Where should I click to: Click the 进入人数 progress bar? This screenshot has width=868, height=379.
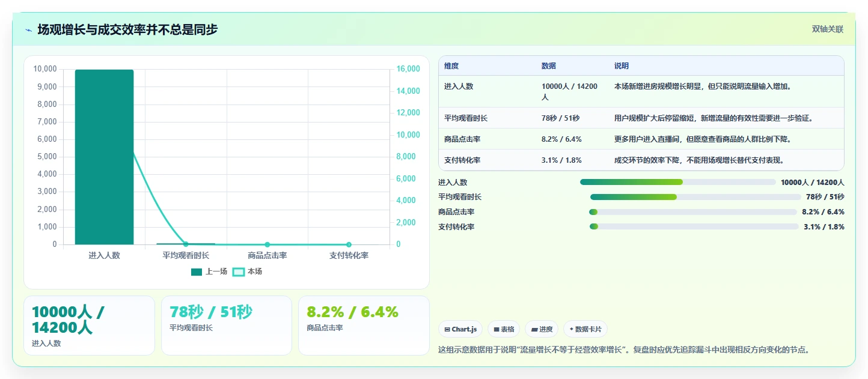tap(678, 182)
